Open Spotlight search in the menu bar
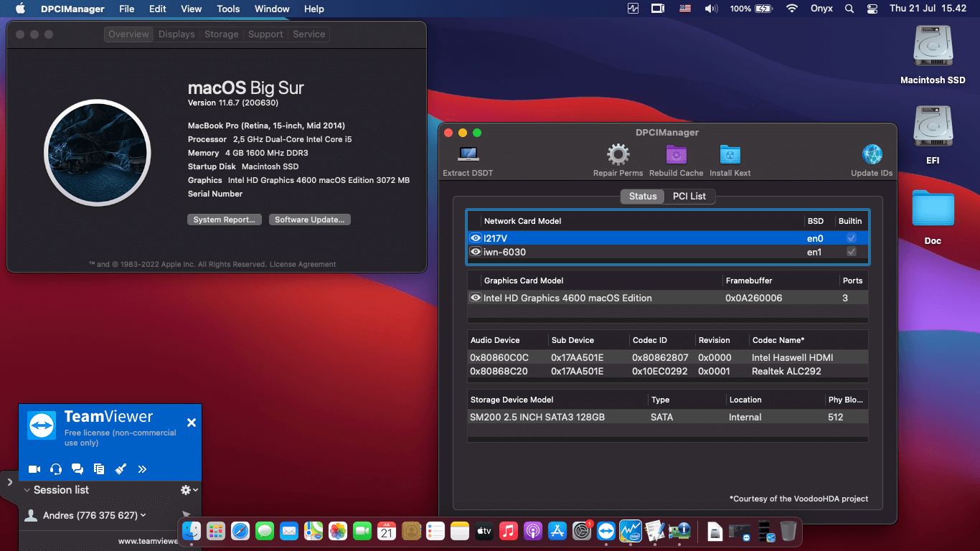980x551 pixels. (x=849, y=9)
